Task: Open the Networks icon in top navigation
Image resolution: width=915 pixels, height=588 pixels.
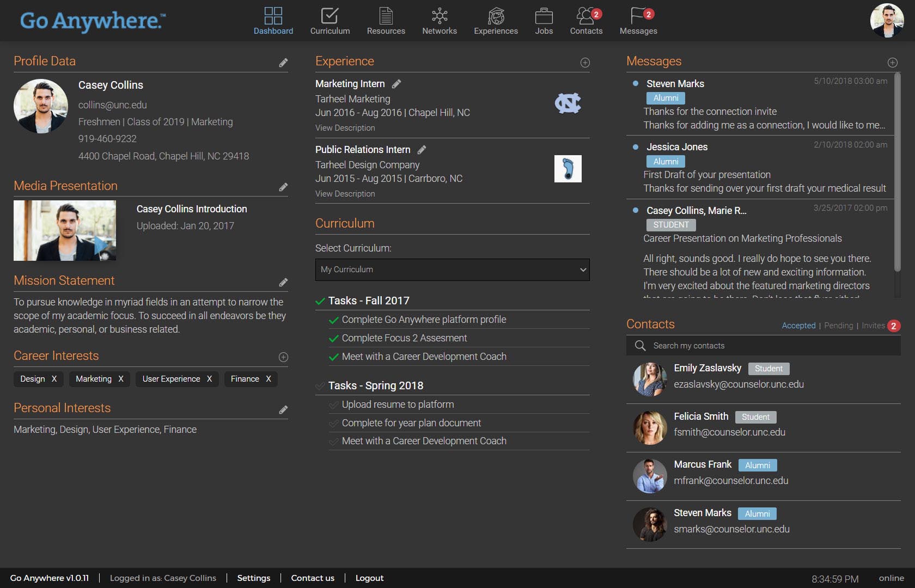Action: click(439, 16)
